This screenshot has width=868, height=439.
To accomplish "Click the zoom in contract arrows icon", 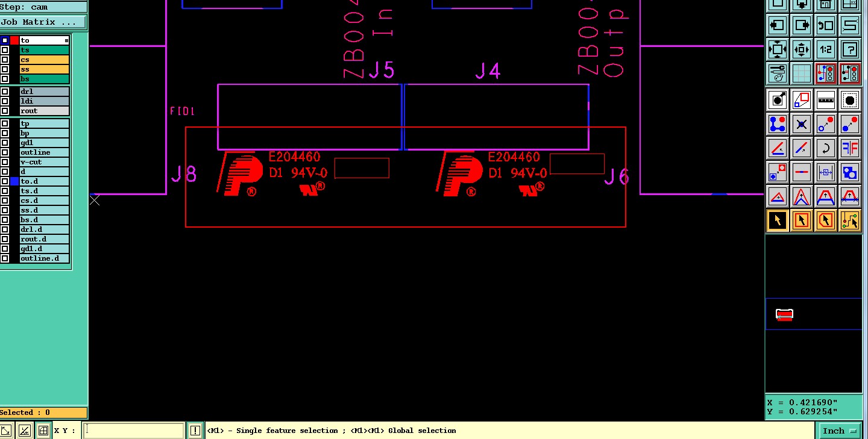I will click(x=802, y=49).
